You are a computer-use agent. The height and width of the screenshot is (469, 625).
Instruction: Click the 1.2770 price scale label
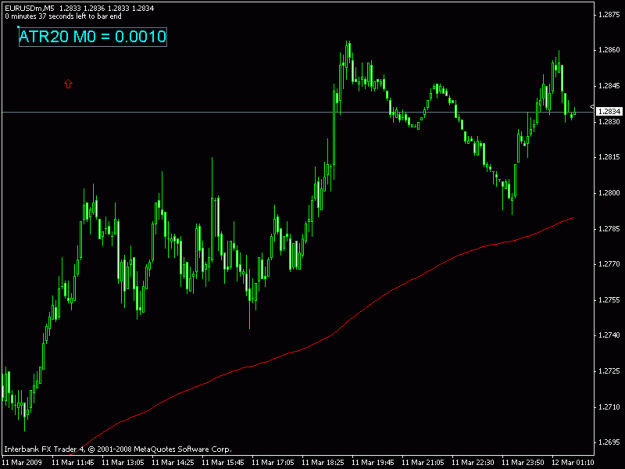tap(609, 264)
